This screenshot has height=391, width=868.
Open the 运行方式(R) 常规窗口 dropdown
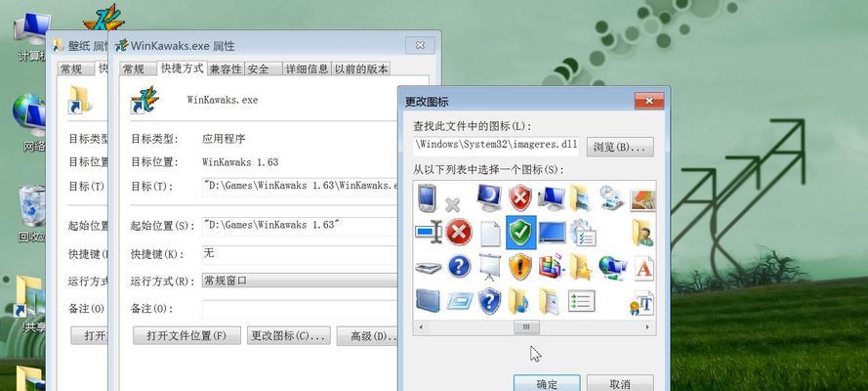tap(300, 281)
